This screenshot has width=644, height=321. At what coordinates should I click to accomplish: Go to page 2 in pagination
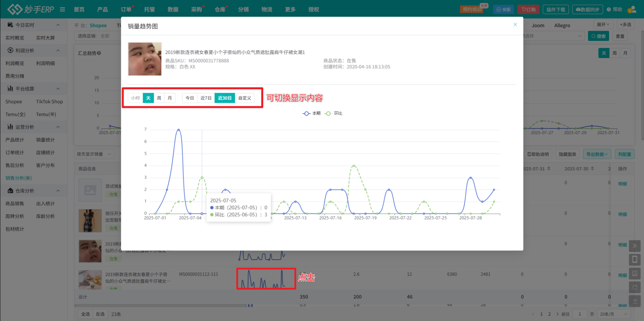(x=549, y=314)
